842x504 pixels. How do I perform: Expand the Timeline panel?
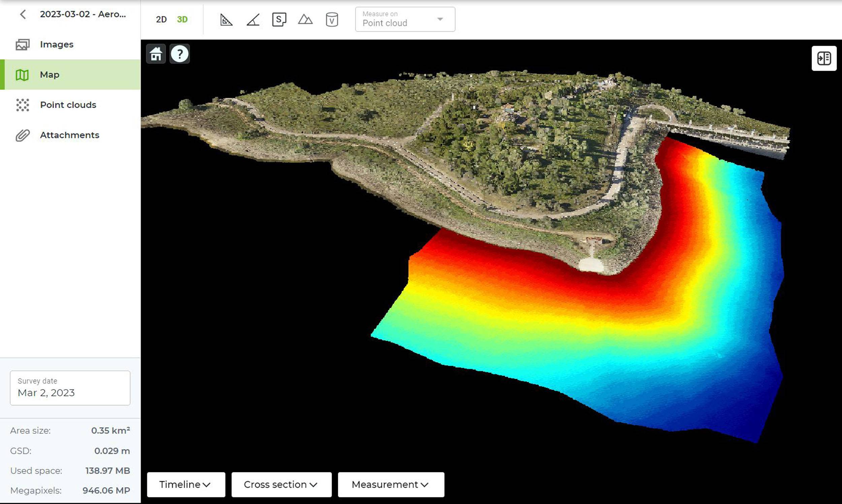point(186,484)
